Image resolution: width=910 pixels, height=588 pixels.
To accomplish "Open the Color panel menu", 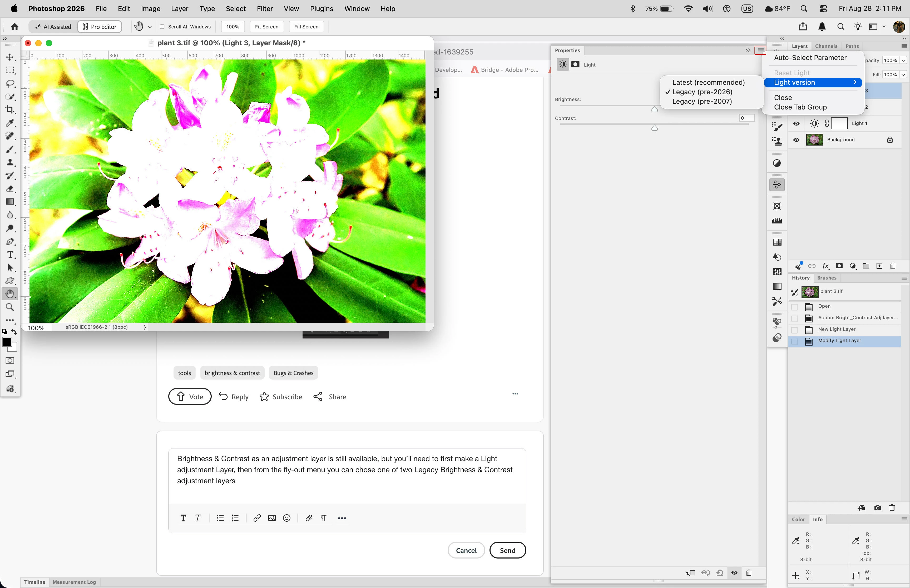I will point(904,519).
